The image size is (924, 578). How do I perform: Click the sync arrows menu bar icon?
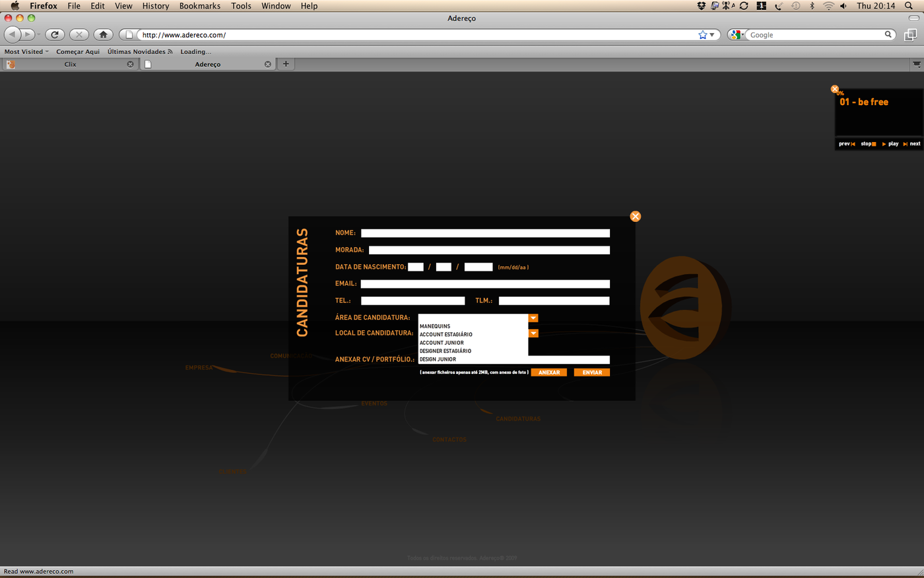[744, 6]
